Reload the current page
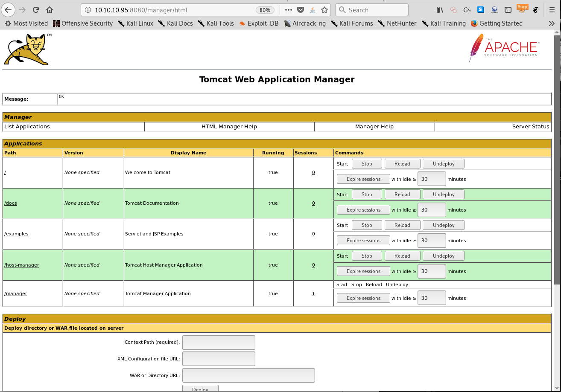This screenshot has width=561, height=392. (36, 10)
